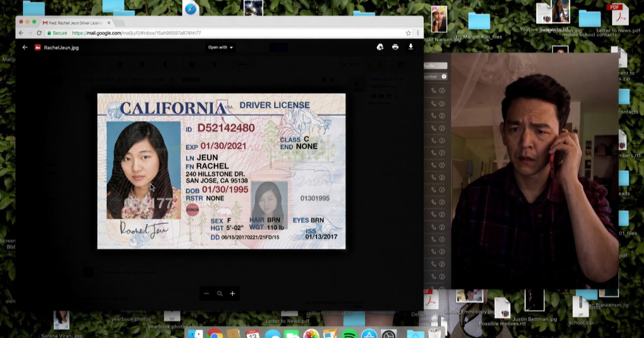
Task: Open Spotify from the Dock
Action: pos(349,334)
